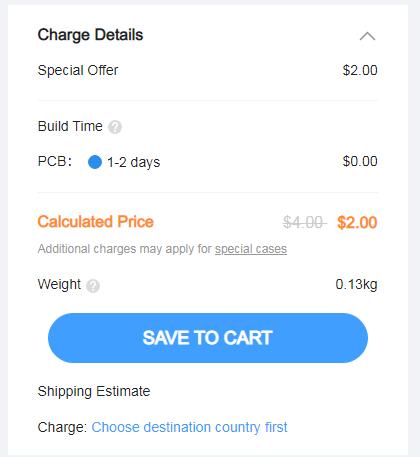Screen dimensions: 420x457
Task: Click the Charge Details heading
Action: (x=90, y=35)
